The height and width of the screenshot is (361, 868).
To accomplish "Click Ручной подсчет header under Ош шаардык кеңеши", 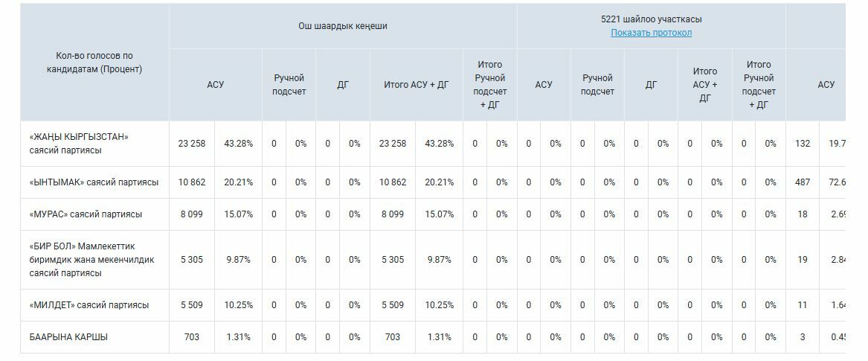I will point(289,85).
